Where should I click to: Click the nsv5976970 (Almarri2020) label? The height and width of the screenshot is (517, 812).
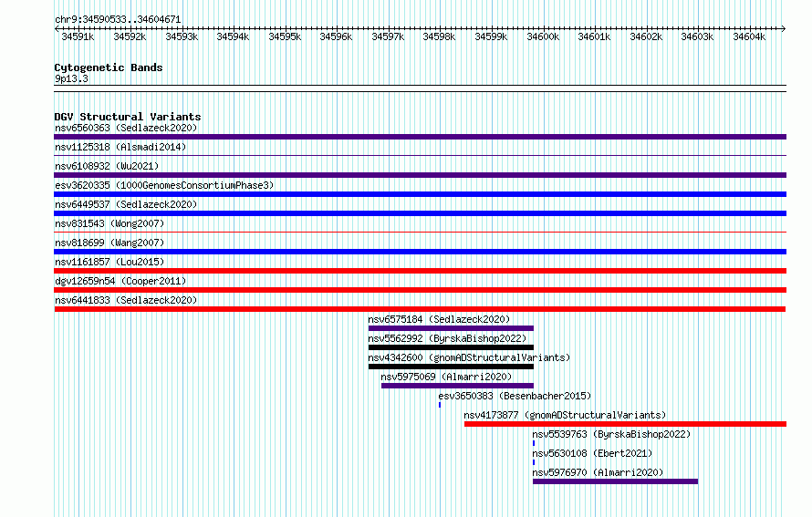(x=599, y=472)
